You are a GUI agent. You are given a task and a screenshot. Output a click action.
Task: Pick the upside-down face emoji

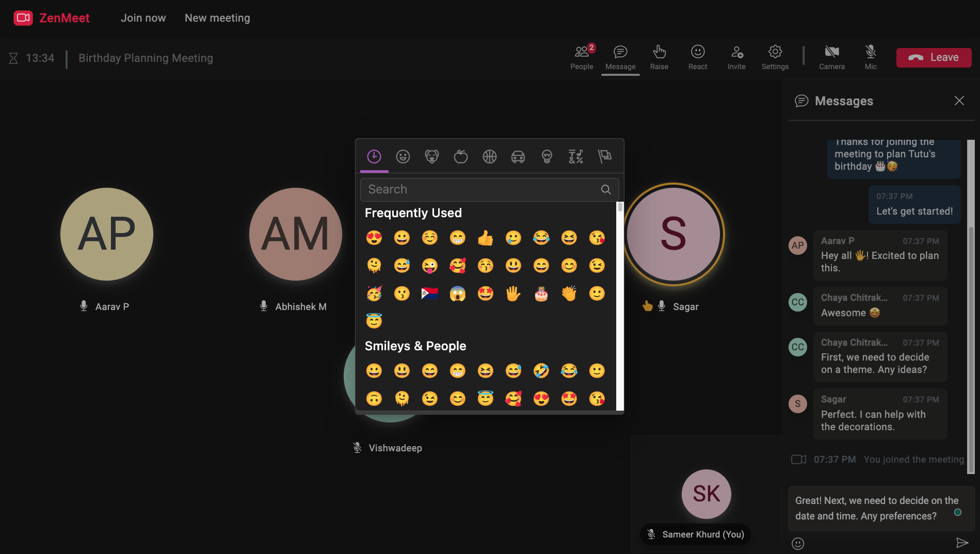pos(374,399)
